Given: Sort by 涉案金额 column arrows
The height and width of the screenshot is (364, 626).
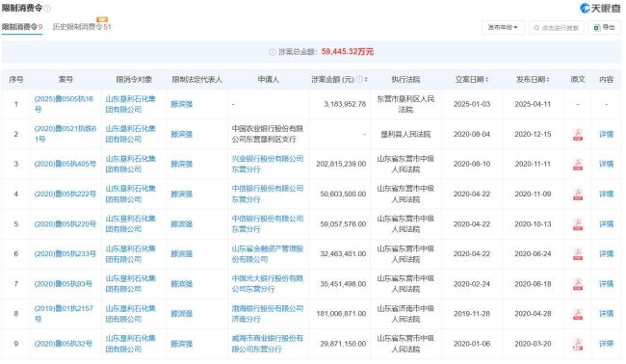Looking at the screenshot, I should pyautogui.click(x=366, y=79).
